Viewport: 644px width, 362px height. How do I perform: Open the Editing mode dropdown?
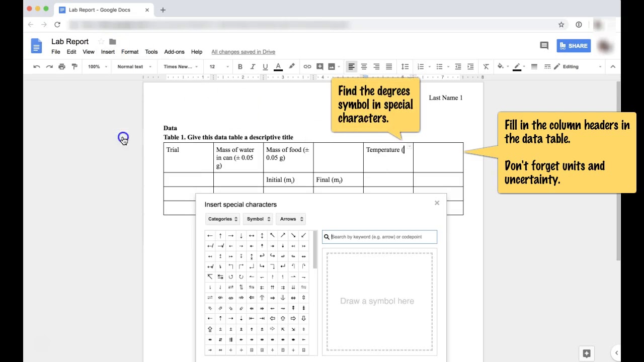pyautogui.click(x=578, y=66)
